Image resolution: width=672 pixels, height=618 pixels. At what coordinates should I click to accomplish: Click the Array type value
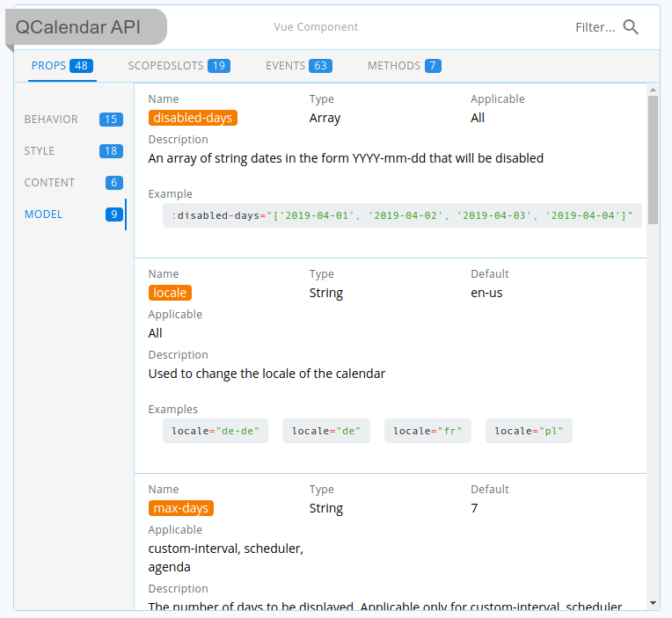(325, 118)
